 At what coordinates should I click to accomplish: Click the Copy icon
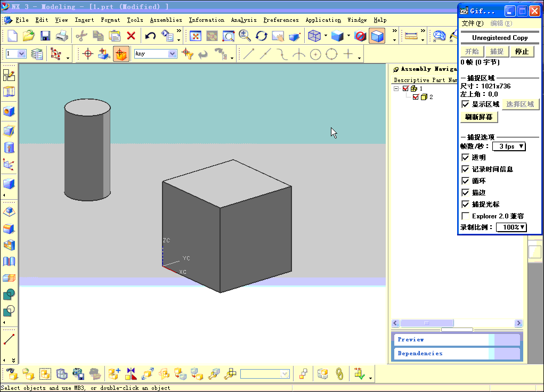[x=98, y=36]
